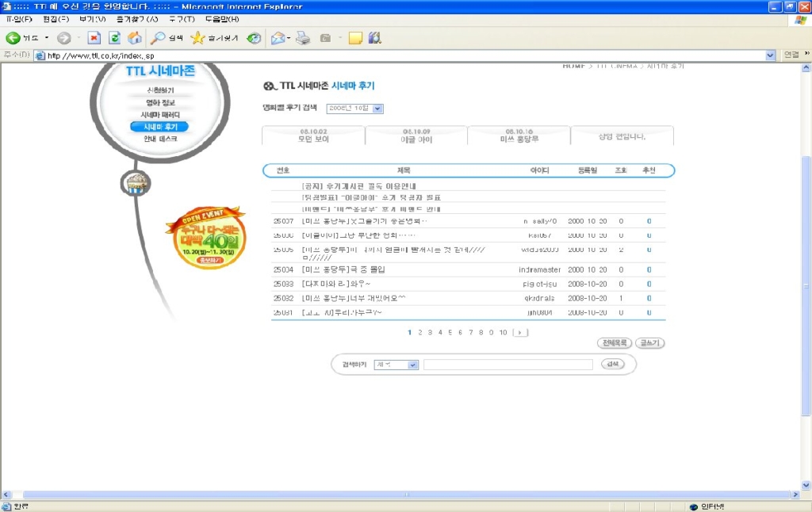Click the user ID indramaster
Image resolution: width=812 pixels, height=512 pixels.
(539, 269)
